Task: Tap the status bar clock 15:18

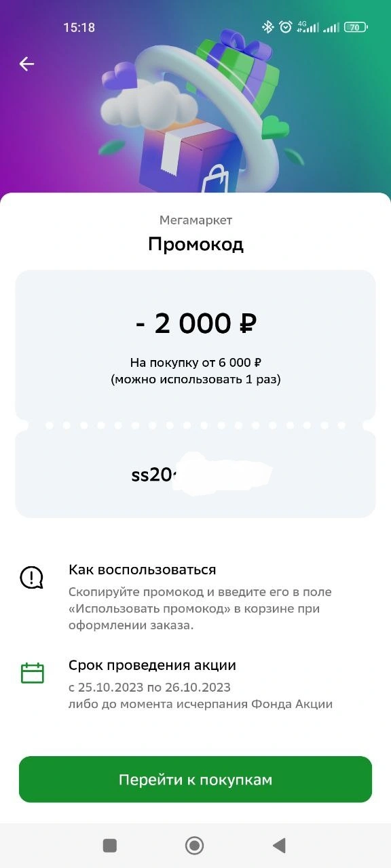Action: (x=79, y=28)
